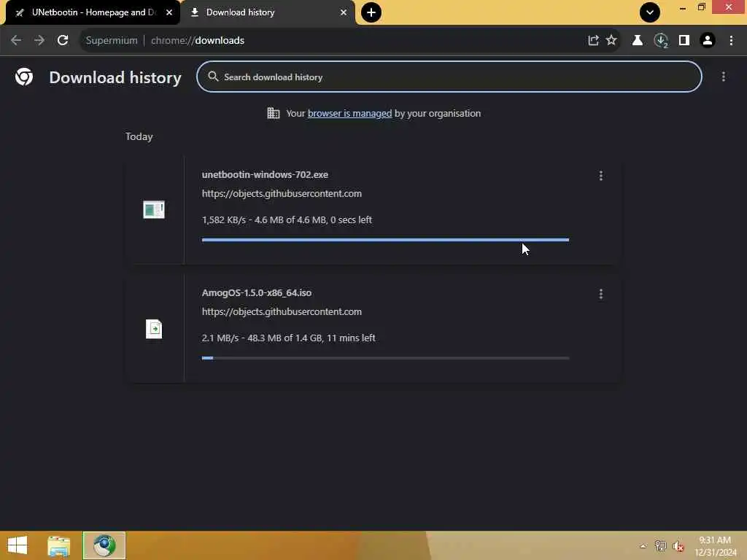This screenshot has height=560, width=747.
Task: Click the Supermium browser taskbar icon
Action: click(x=104, y=545)
